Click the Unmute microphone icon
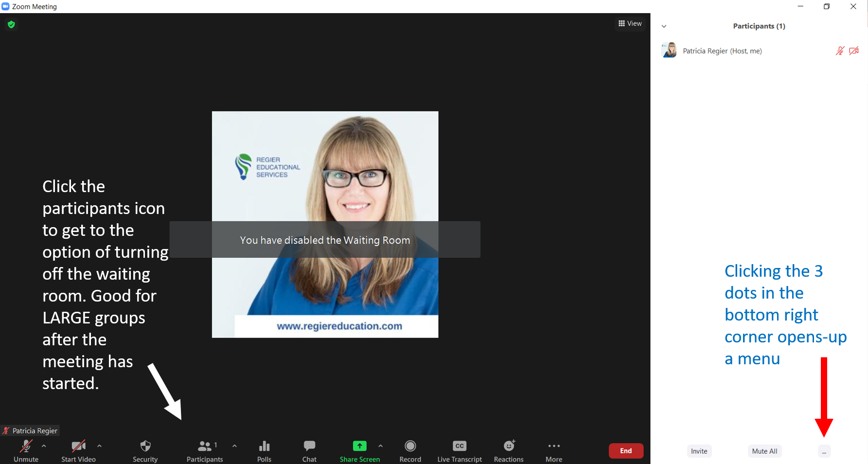The height and width of the screenshot is (464, 868). click(x=26, y=446)
